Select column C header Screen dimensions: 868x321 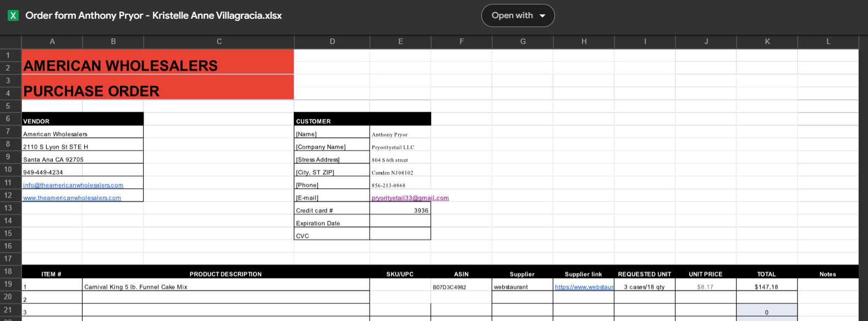click(x=219, y=41)
